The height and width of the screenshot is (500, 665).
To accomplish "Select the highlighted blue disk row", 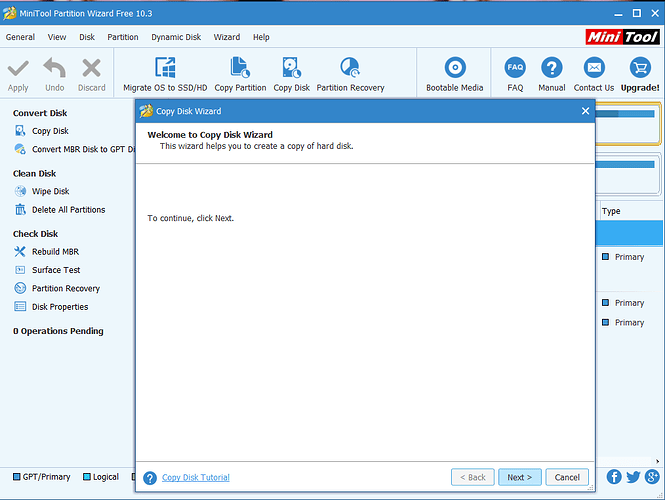I will click(629, 232).
